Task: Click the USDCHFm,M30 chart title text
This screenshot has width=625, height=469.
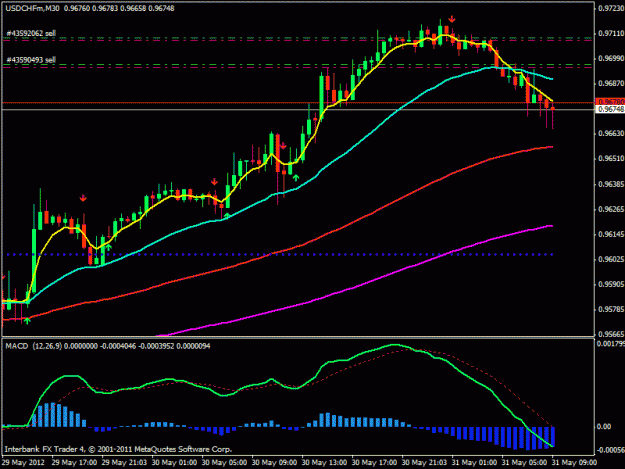Action: 32,8
